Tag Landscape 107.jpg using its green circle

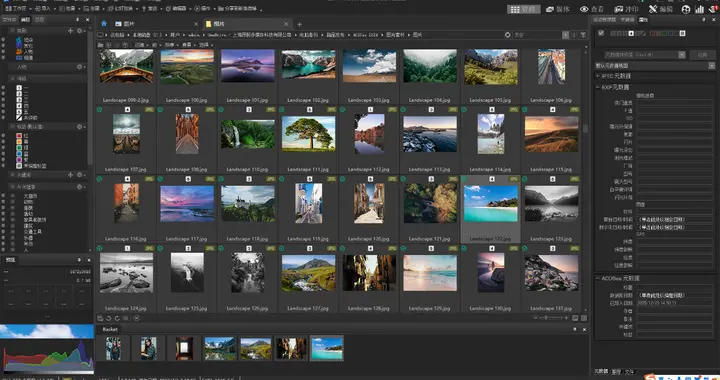[99, 110]
